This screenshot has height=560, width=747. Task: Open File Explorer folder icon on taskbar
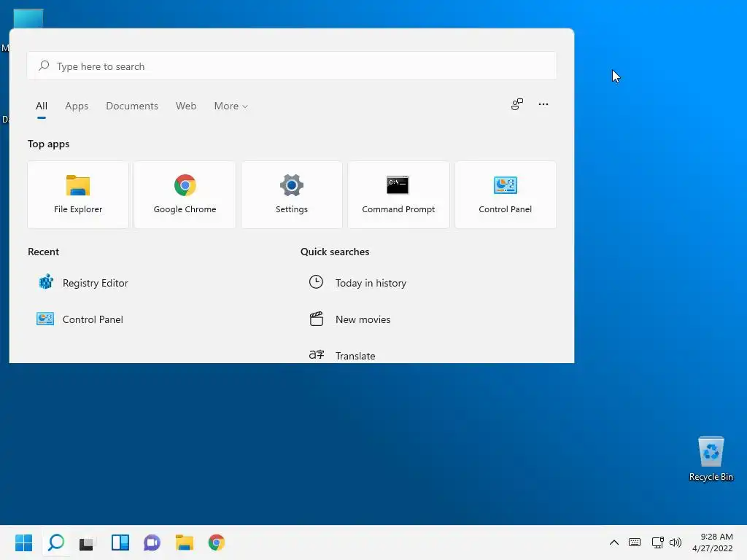pos(185,542)
